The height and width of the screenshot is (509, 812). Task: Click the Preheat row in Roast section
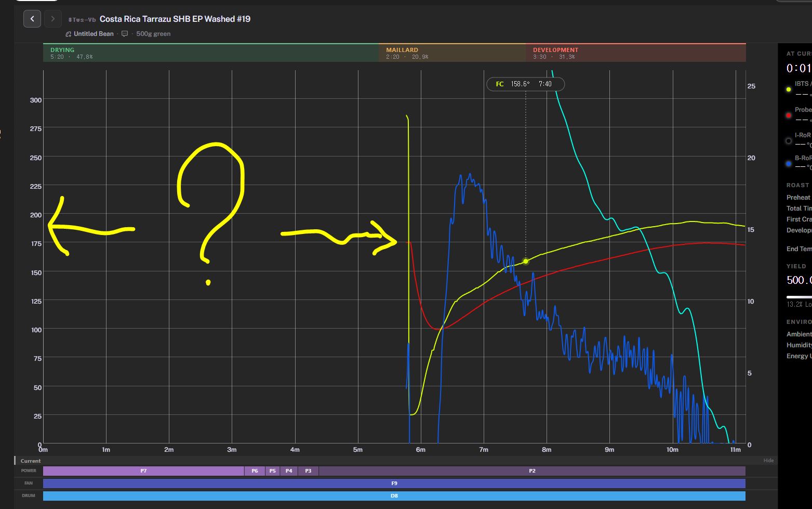[799, 198]
